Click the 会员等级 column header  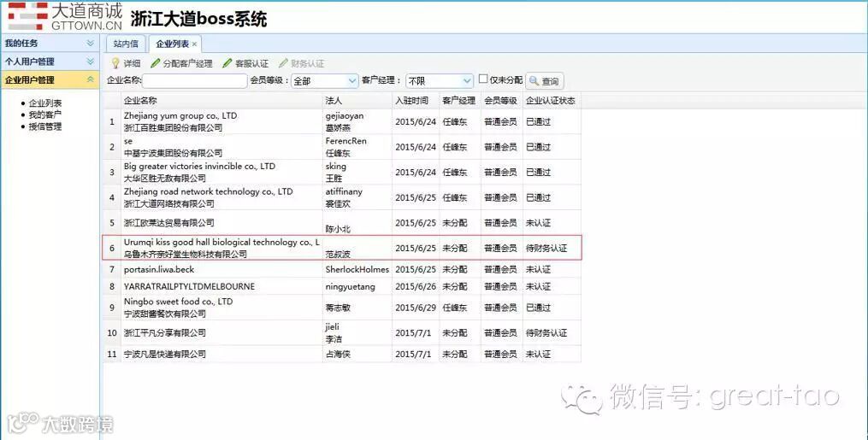click(501, 100)
